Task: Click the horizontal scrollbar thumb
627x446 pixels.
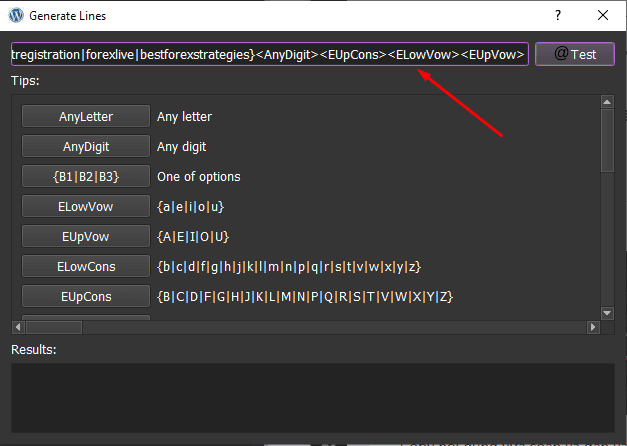Action: (x=54, y=327)
